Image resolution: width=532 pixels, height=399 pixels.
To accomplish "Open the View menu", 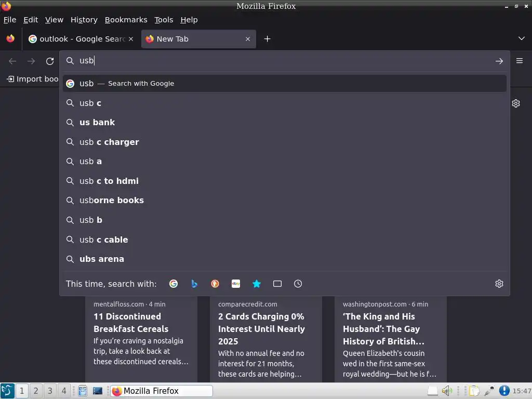I will coord(54,20).
